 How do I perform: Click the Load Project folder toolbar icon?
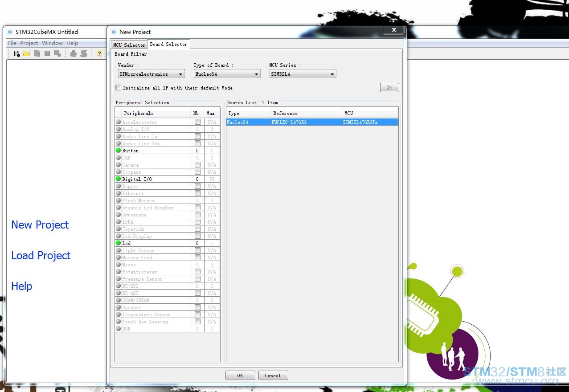click(x=27, y=53)
